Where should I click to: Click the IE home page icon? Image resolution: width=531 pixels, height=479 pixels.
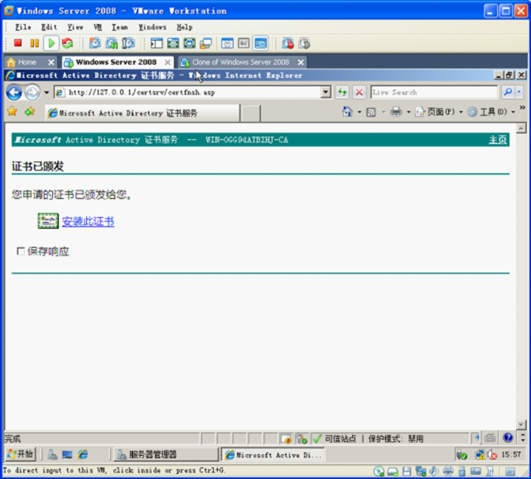click(347, 111)
